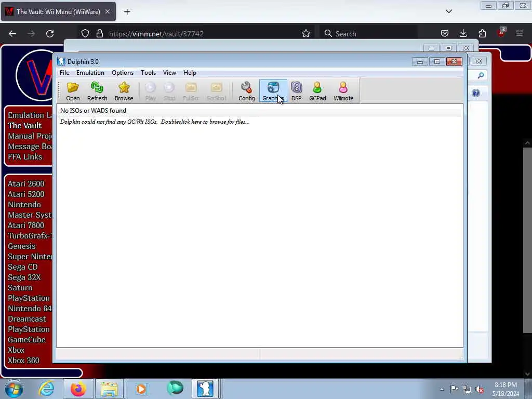
Task: Open the 'FFA Links' sidebar link
Action: 25,157
